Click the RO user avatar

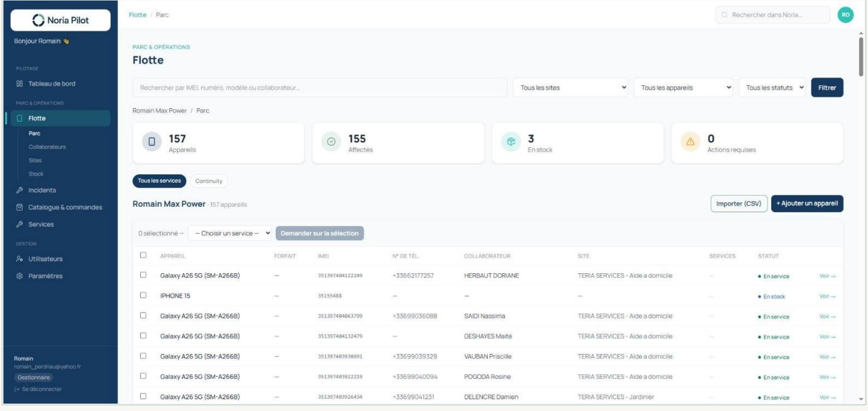845,15
